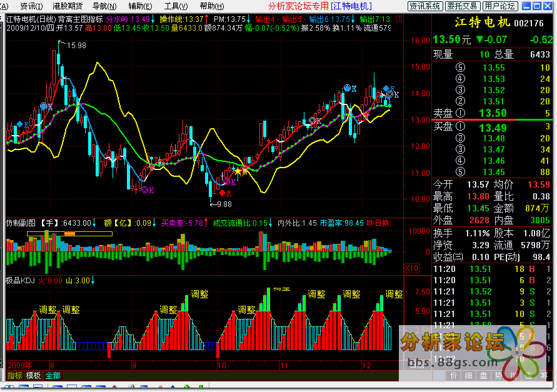The height and width of the screenshot is (392, 557).
Task: Open the 港股期货 menu
Action: [x=68, y=6]
